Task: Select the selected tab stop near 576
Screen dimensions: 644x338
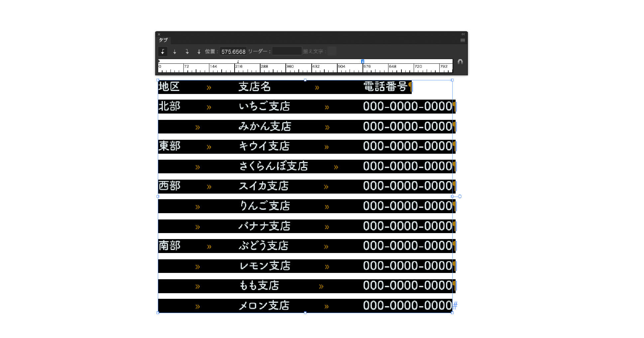Action: coord(363,61)
